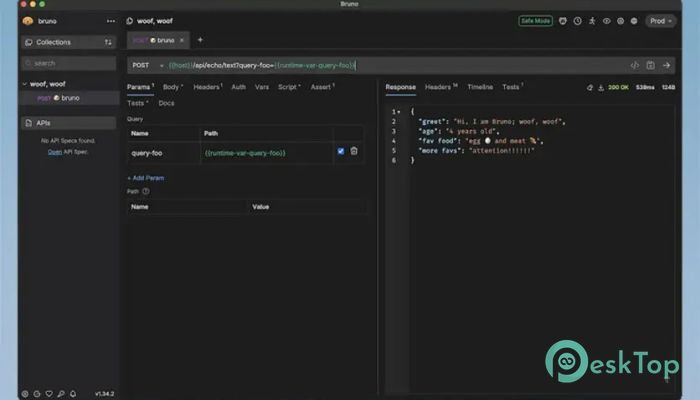Viewport: 700px width, 400px height.
Task: Delete the query-foo param with trash icon
Action: click(x=354, y=151)
